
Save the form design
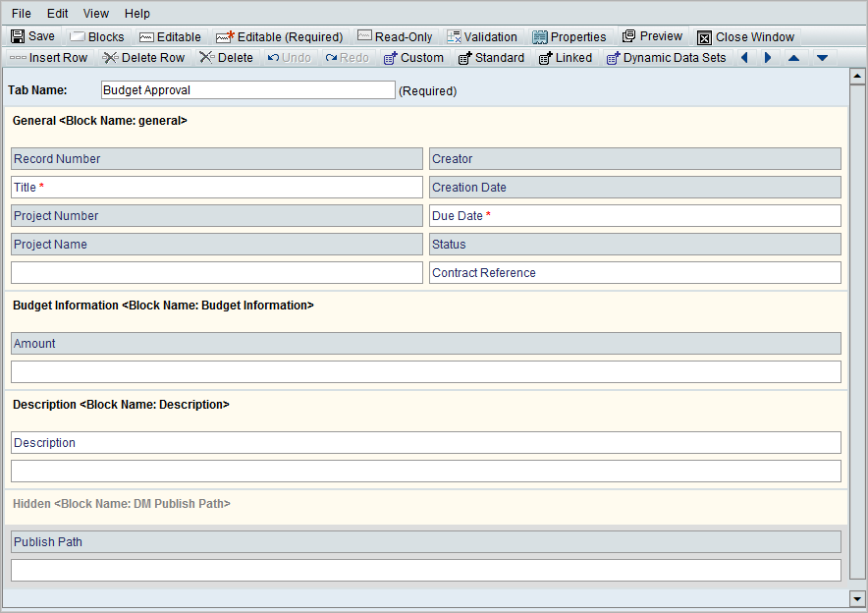click(32, 36)
